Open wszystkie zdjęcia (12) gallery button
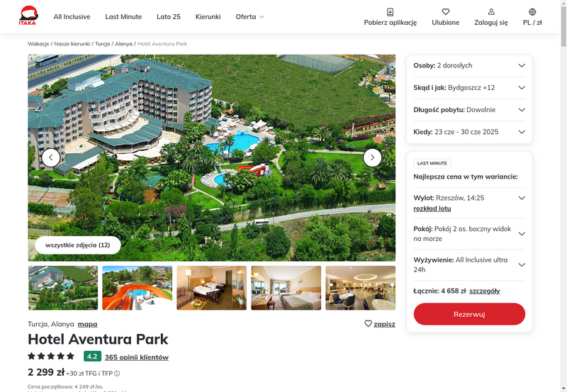Image resolution: width=567 pixels, height=392 pixels. click(x=78, y=245)
